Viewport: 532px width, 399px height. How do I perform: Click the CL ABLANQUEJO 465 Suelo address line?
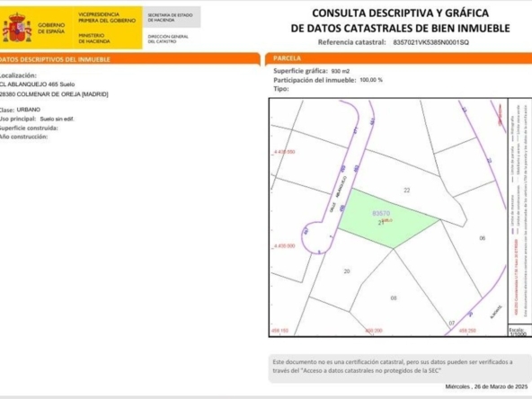[x=38, y=84]
